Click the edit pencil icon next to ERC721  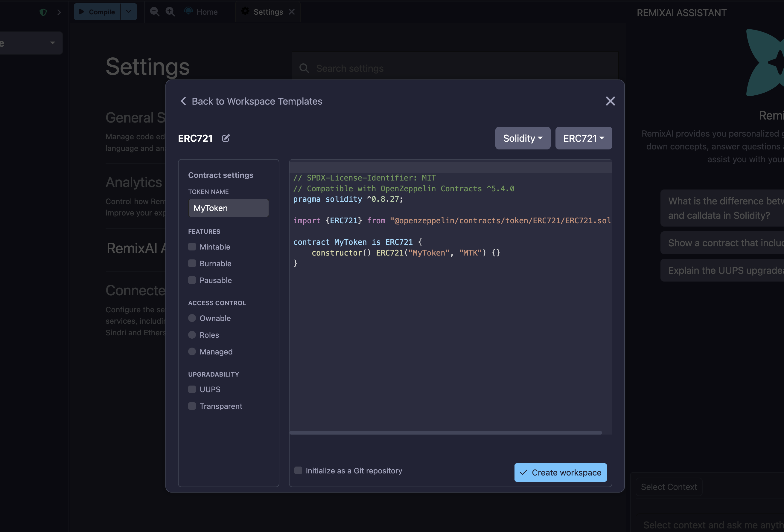[226, 138]
